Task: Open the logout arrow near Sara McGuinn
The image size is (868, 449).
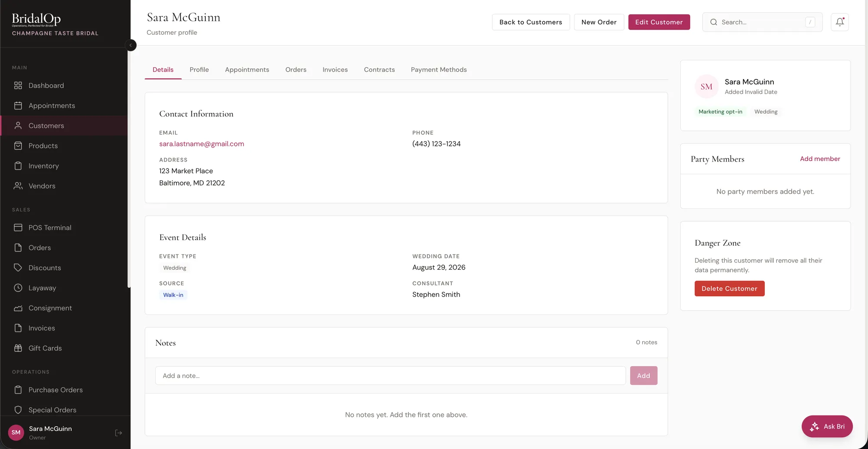Action: click(x=118, y=433)
